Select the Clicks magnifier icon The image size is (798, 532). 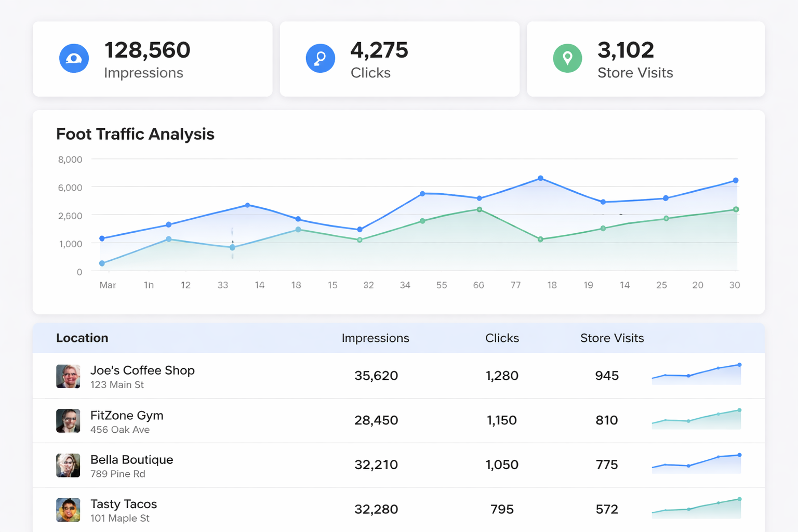321,58
